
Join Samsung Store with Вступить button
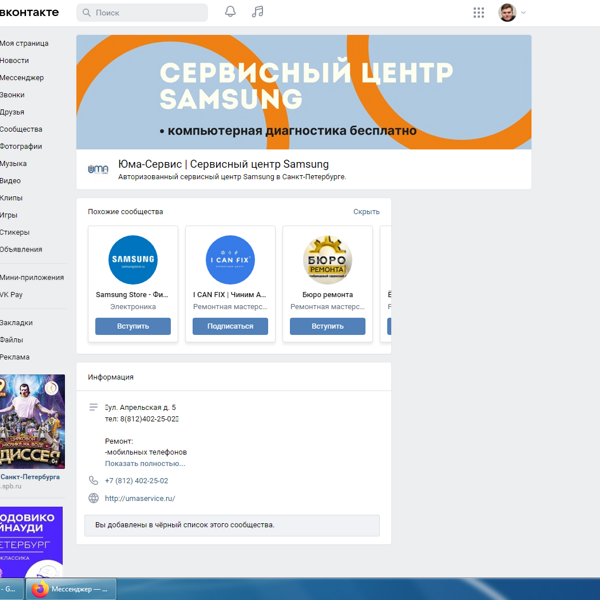coord(133,326)
